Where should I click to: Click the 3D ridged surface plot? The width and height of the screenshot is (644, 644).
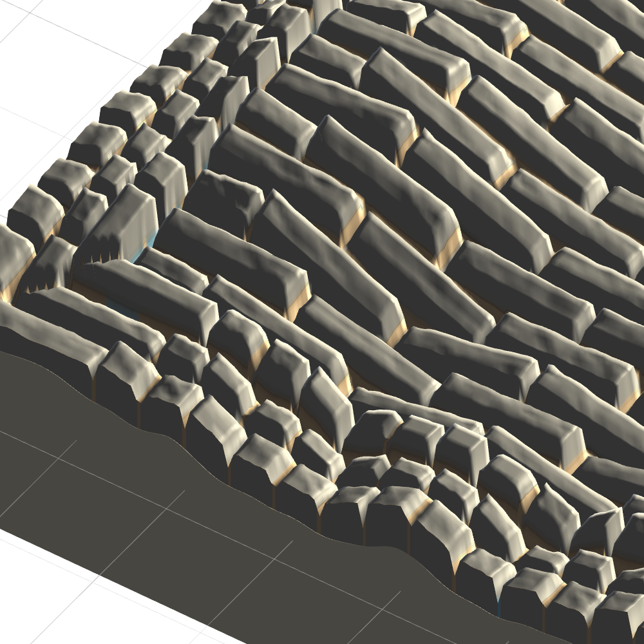pos(322,322)
